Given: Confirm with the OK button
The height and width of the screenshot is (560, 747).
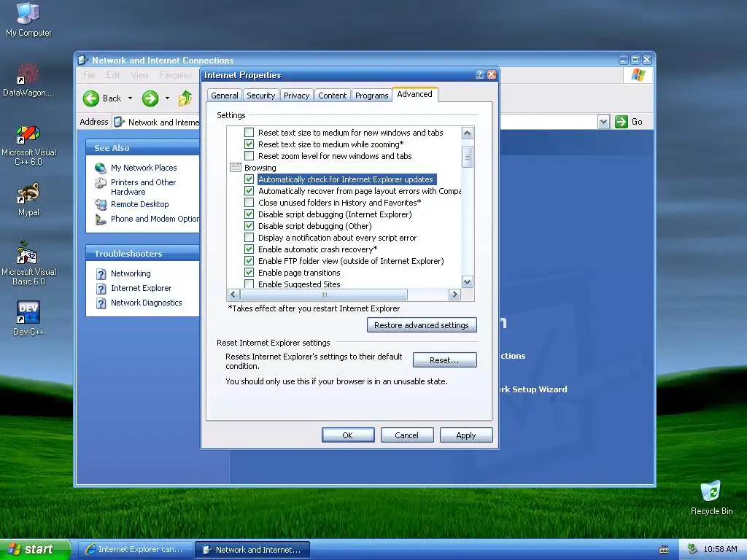Looking at the screenshot, I should pos(348,435).
